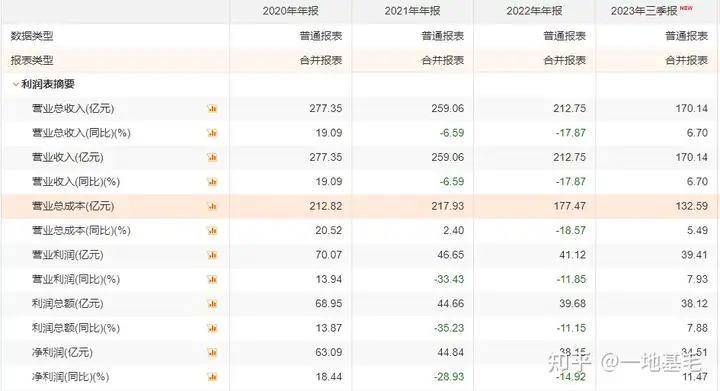Viewport: 720px width, 391px height.
Task: Click the 净利润(亿元) row label
Action: (62, 352)
